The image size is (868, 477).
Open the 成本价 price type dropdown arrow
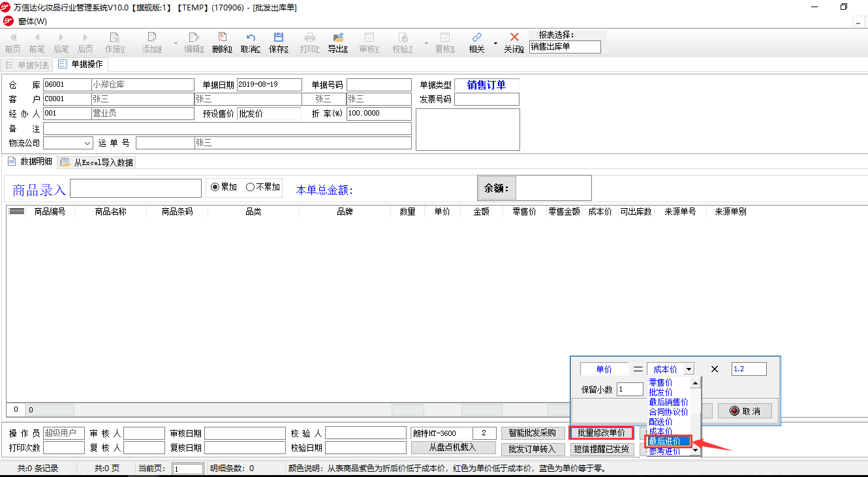click(x=689, y=369)
